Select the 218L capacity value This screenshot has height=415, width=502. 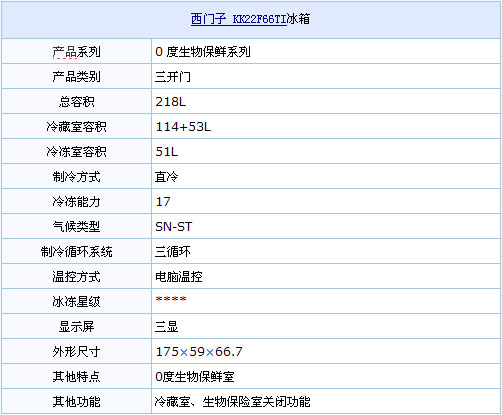pyautogui.click(x=170, y=102)
